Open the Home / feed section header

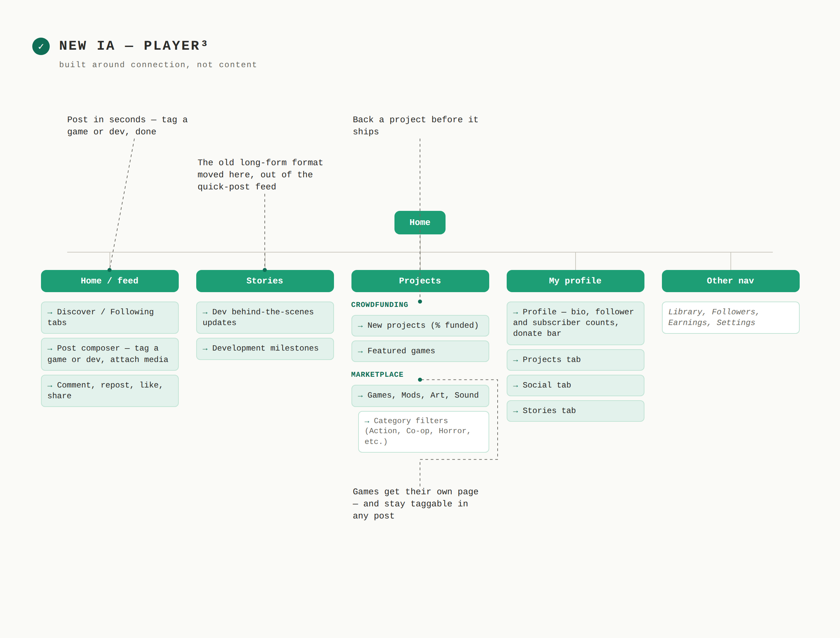[110, 281]
